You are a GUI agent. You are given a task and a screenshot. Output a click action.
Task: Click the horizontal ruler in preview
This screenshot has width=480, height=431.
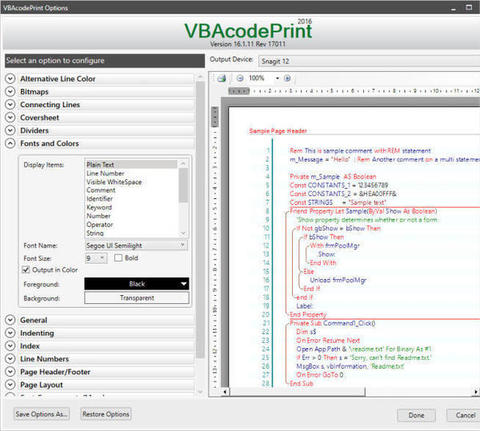(354, 91)
